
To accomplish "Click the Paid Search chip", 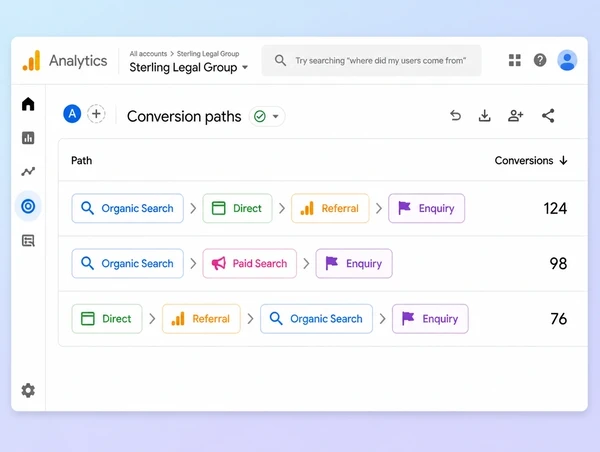I will 249,263.
